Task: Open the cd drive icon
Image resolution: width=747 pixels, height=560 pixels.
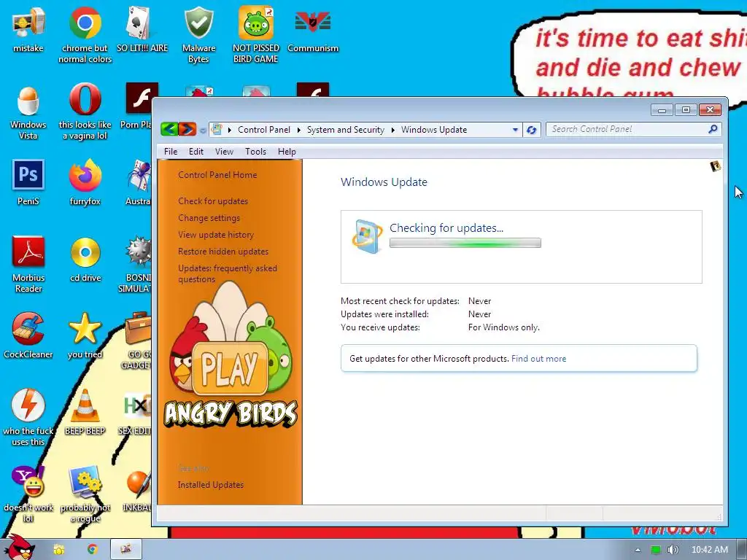Action: [x=85, y=260]
